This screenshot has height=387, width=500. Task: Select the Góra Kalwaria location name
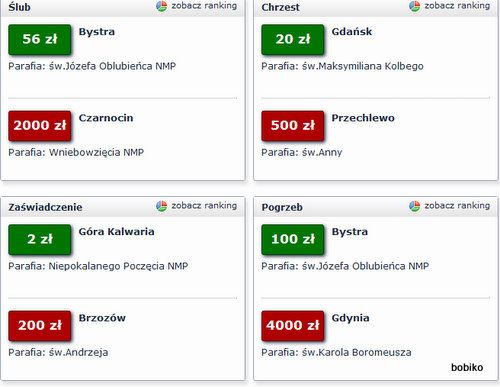click(117, 231)
